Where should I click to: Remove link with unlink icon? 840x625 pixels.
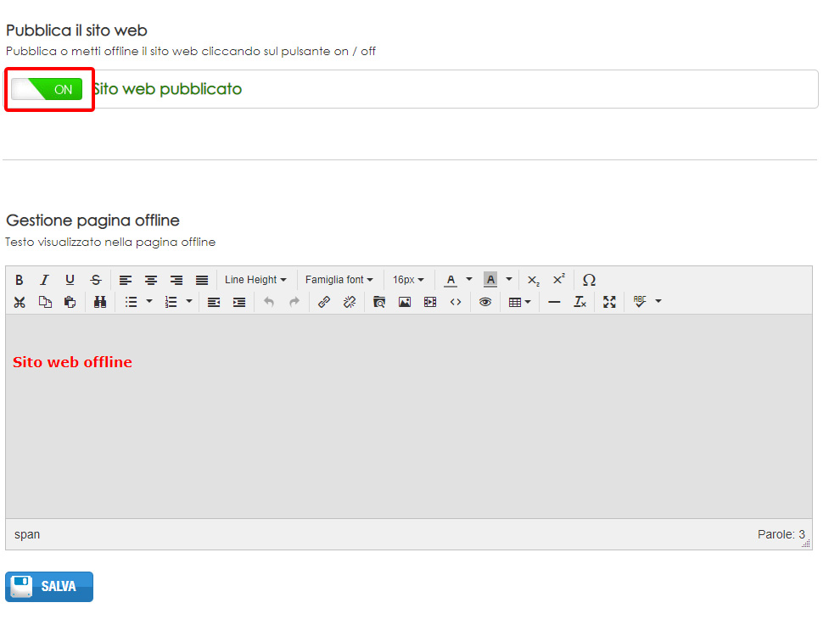[x=350, y=303]
